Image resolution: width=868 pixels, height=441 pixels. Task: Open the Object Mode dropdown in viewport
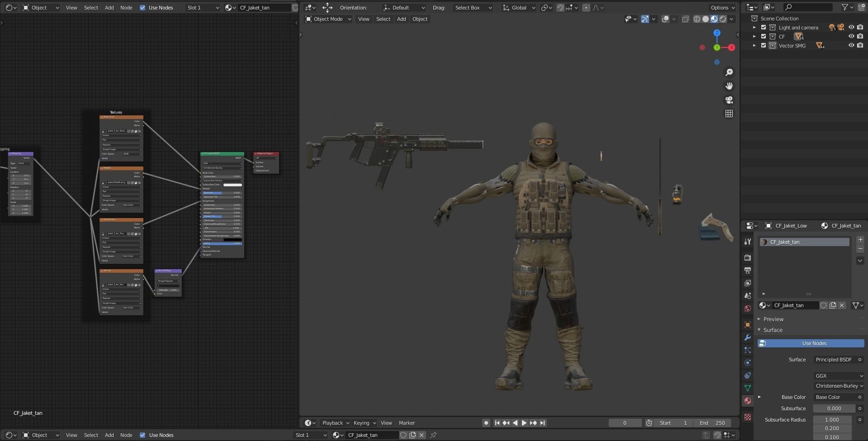click(x=328, y=19)
